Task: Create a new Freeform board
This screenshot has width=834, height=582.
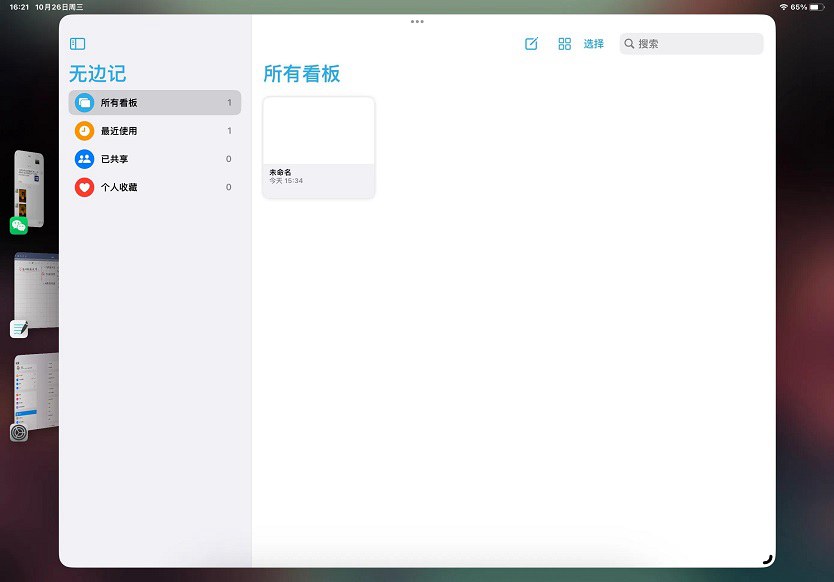Action: (x=531, y=43)
